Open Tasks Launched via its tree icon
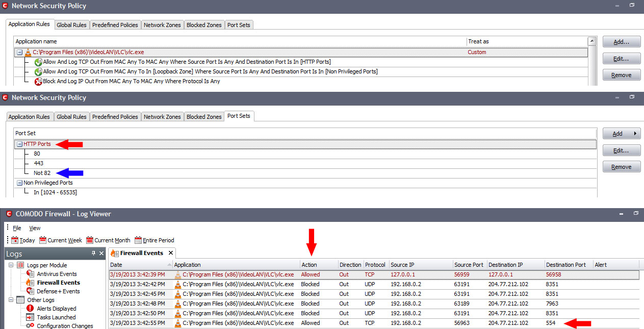This screenshot has height=329, width=644. click(x=30, y=317)
